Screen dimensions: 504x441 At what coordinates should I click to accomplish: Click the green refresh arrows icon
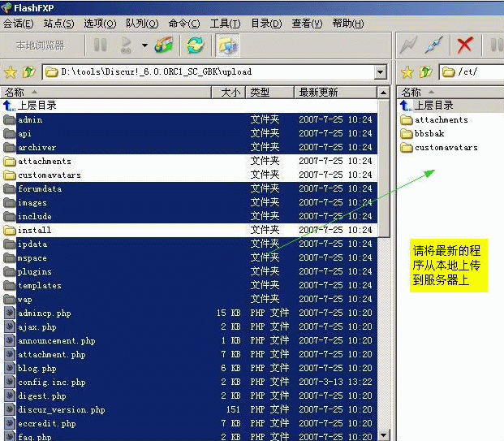point(195,45)
